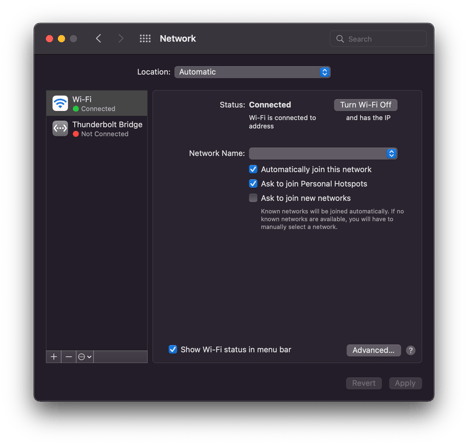Uncheck Ask to join Personal Hotspots

click(253, 184)
